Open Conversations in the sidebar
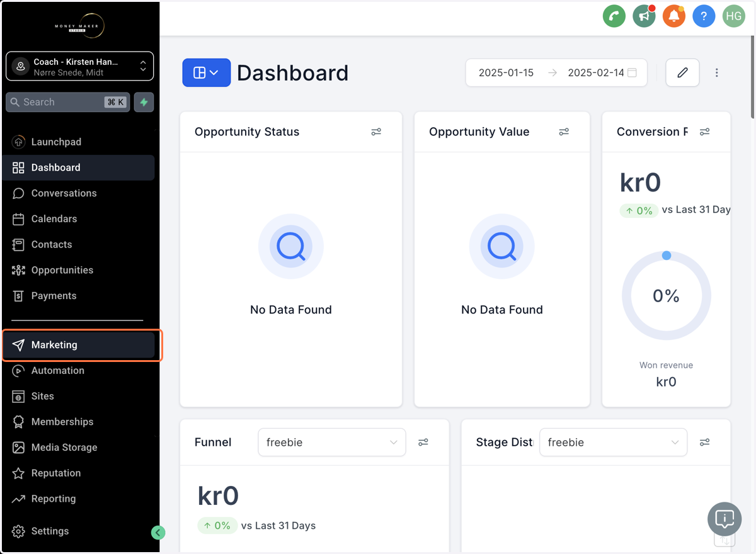This screenshot has height=554, width=756. 79,193
